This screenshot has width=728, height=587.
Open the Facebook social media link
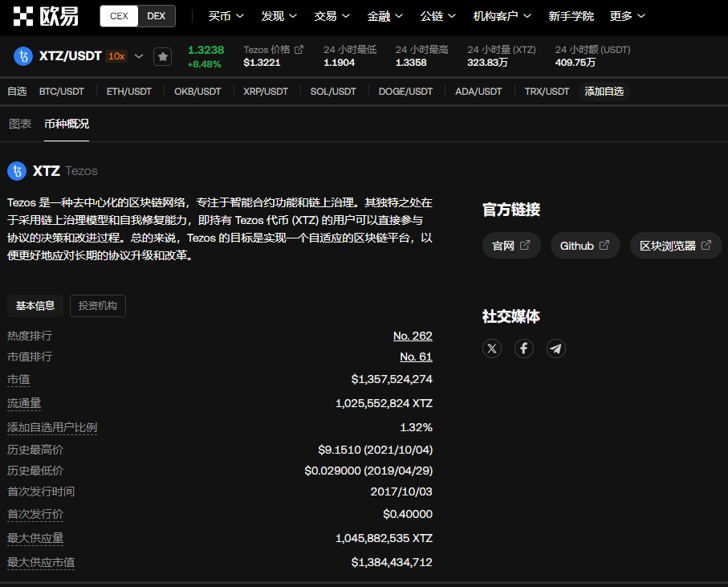(x=524, y=348)
